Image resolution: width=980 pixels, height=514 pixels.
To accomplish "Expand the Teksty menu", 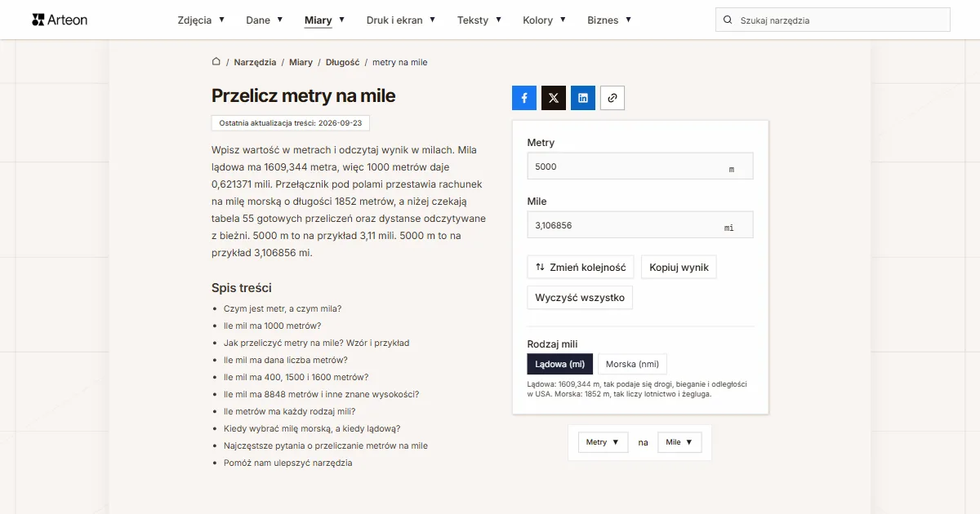I will tap(479, 20).
